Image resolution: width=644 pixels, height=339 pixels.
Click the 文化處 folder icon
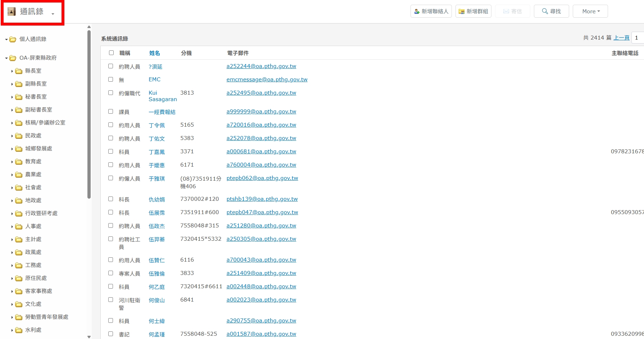click(19, 304)
